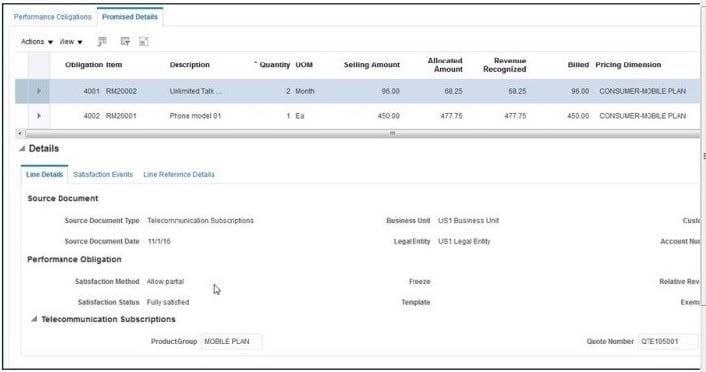Collapse Telecommunication Subscriptions section triangle

(x=34, y=319)
